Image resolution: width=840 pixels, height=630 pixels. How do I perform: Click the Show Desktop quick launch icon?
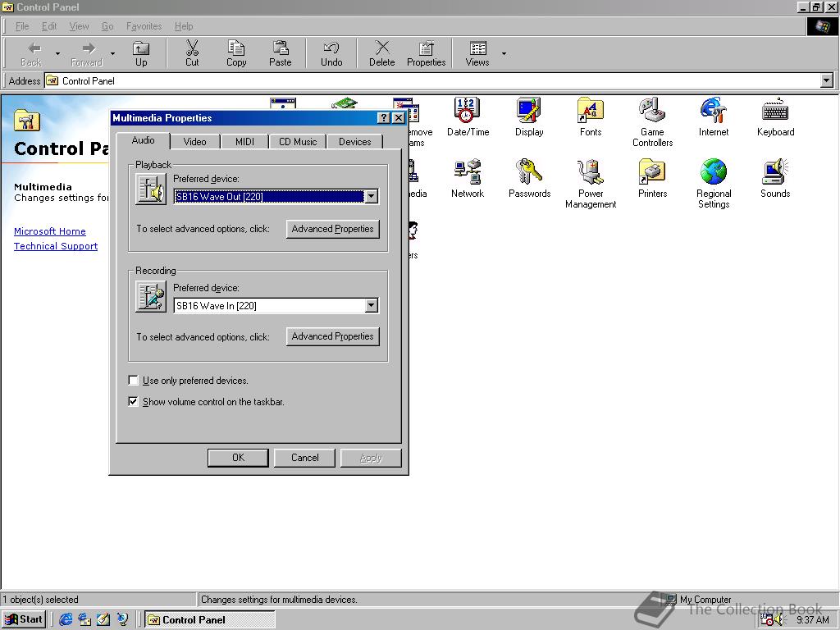point(103,619)
